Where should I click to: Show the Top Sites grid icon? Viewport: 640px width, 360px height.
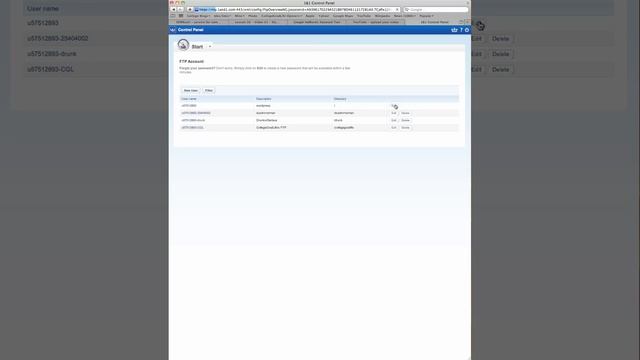click(x=181, y=16)
